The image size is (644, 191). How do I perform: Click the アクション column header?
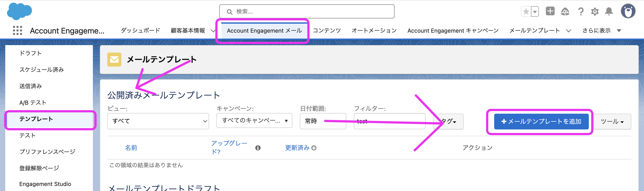click(x=477, y=148)
